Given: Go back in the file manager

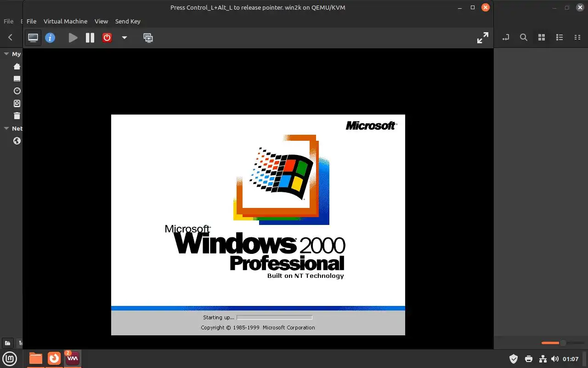Looking at the screenshot, I should (10, 38).
